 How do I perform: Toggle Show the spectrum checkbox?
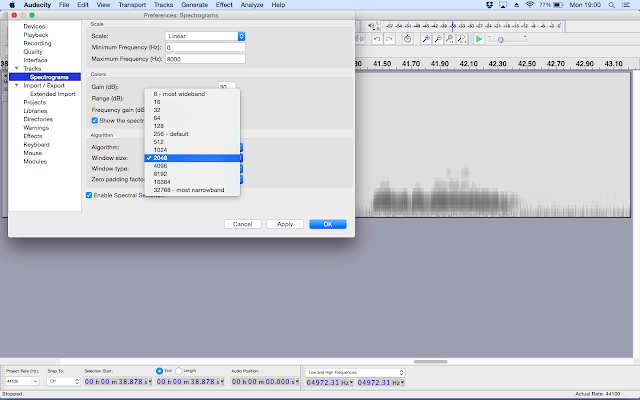pyautogui.click(x=95, y=120)
